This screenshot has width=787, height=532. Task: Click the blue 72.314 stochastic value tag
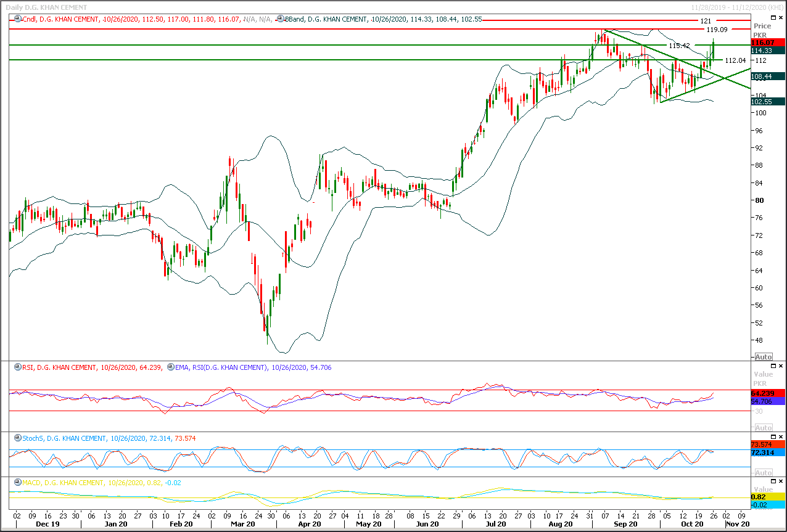tap(768, 452)
